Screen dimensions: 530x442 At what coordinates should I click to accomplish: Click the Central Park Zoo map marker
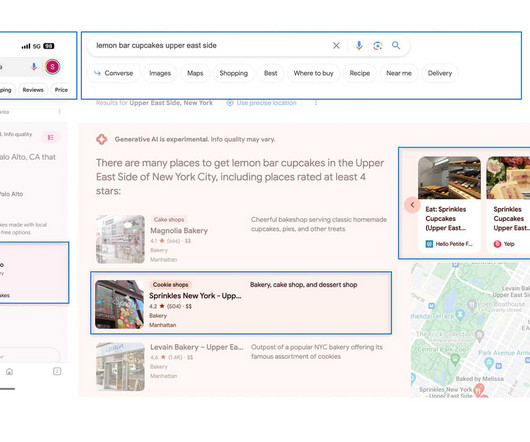pos(455,359)
